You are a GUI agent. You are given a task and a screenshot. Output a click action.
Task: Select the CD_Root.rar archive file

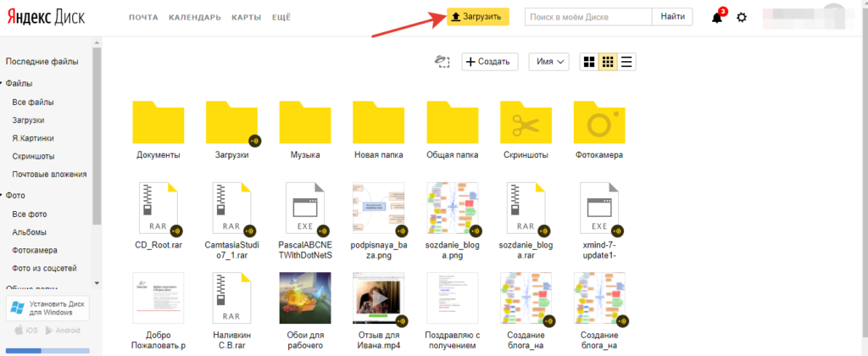click(158, 208)
